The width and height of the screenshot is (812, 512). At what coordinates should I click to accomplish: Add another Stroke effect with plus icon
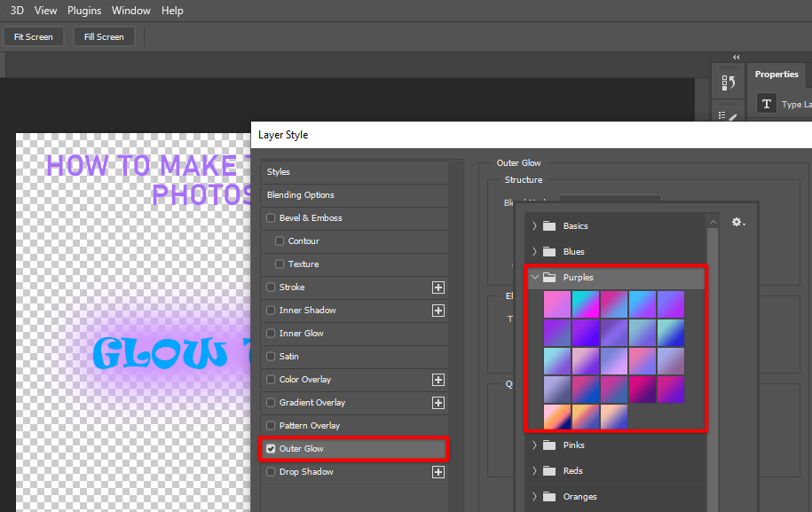point(438,288)
